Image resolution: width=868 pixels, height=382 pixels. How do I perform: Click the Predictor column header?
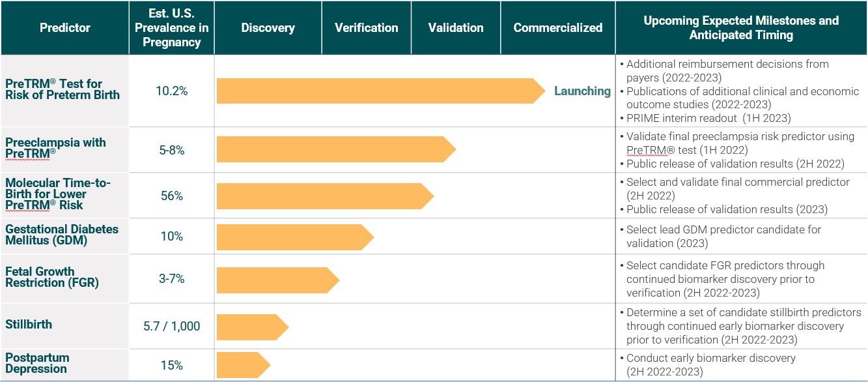coord(64,27)
